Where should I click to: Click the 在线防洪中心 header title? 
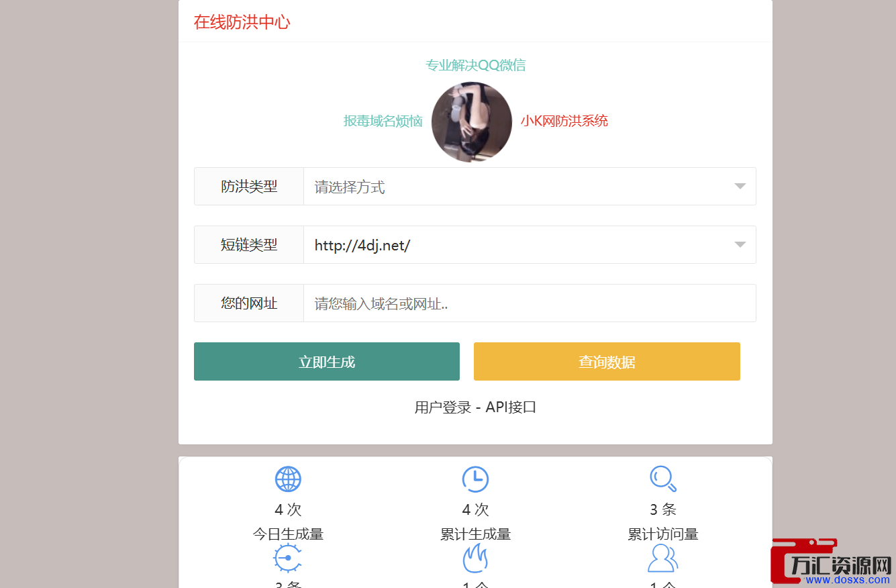point(242,22)
